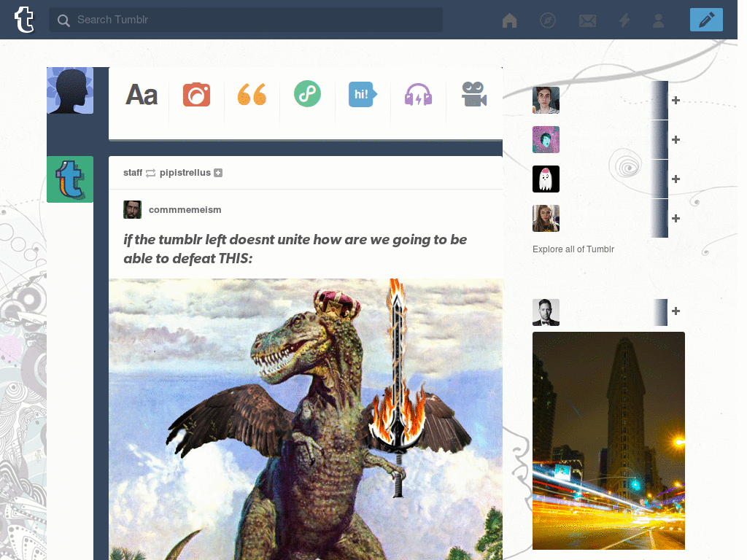The image size is (747, 560).
Task: Open the Explore compass icon
Action: coord(548,20)
